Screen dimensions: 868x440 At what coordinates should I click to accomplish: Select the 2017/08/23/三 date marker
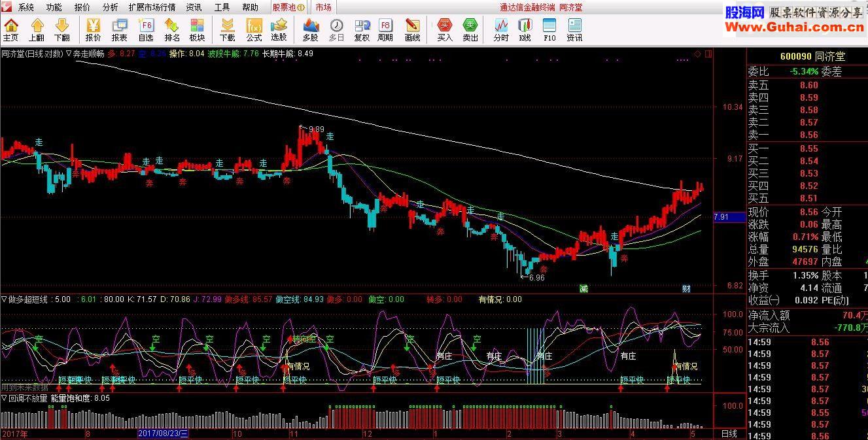(163, 434)
